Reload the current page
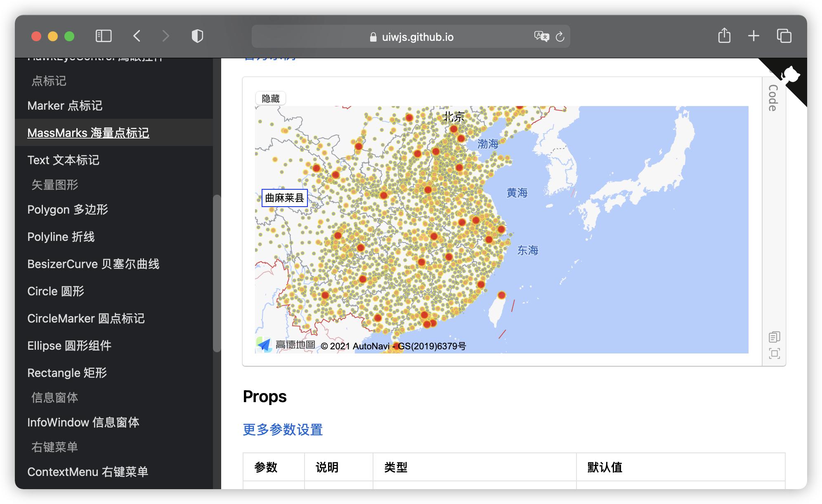 pos(560,37)
